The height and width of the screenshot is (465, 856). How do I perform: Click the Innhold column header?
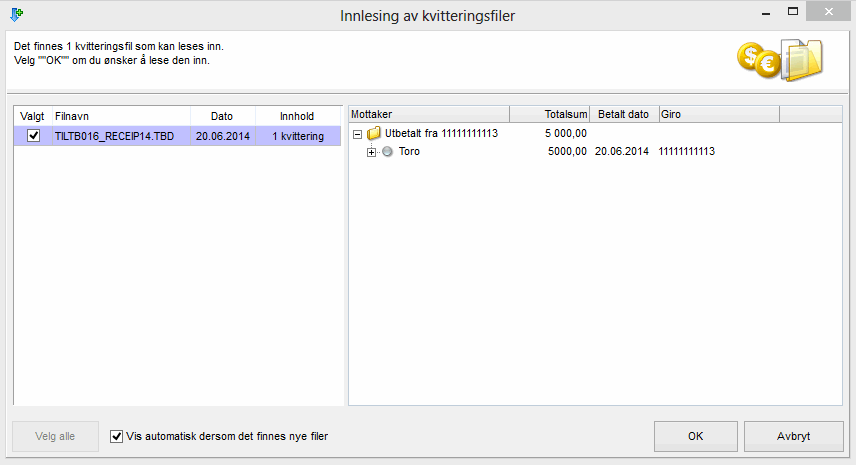[x=297, y=116]
